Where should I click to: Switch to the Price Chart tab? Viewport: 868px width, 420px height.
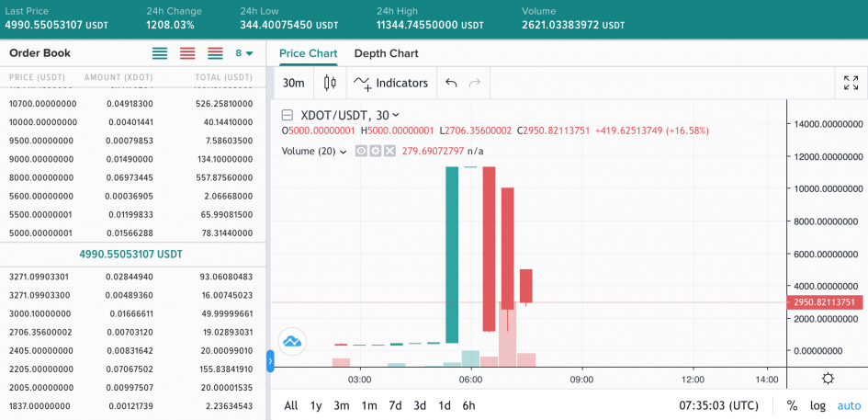point(309,53)
